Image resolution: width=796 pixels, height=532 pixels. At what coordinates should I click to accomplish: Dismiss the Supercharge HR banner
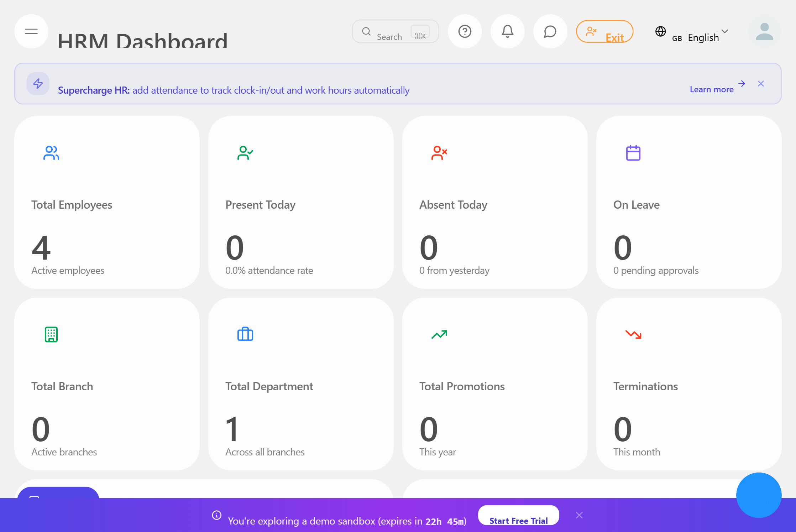(761, 84)
